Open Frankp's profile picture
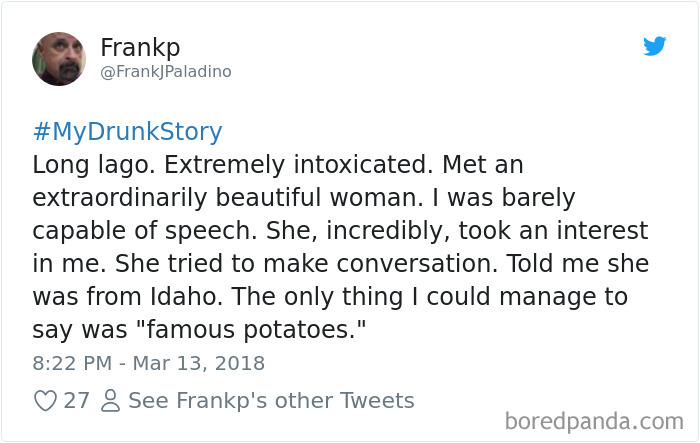The height and width of the screenshot is (443, 700). tap(59, 59)
